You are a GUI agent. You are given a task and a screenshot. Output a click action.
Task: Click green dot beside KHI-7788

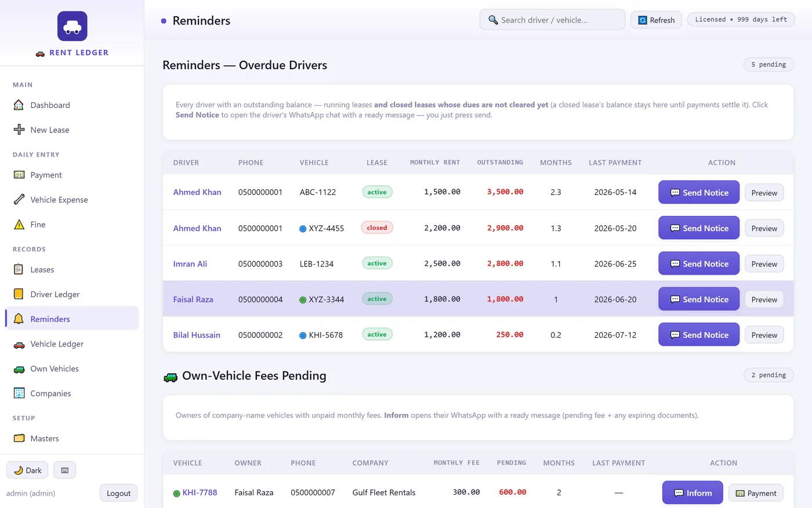pyautogui.click(x=176, y=493)
